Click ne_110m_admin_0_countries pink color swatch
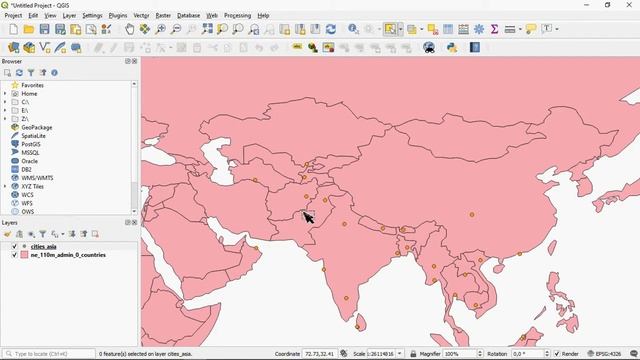The image size is (640, 360). tap(24, 255)
